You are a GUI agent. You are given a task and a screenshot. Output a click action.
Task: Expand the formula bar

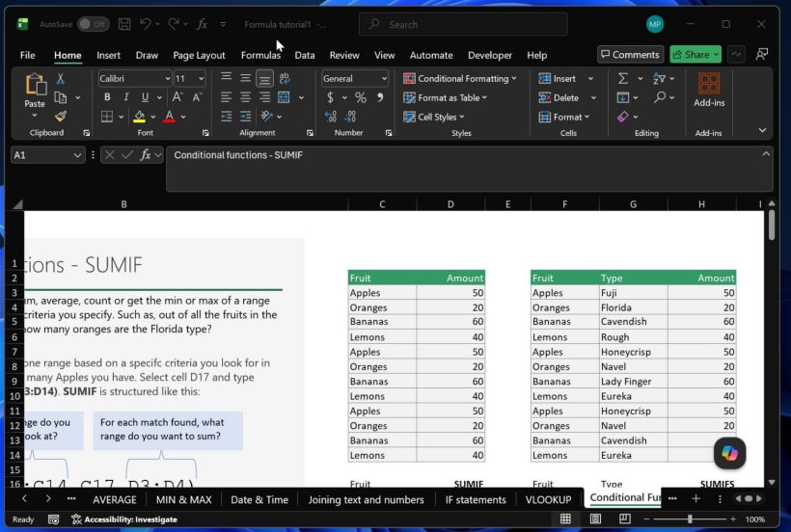[x=766, y=153]
